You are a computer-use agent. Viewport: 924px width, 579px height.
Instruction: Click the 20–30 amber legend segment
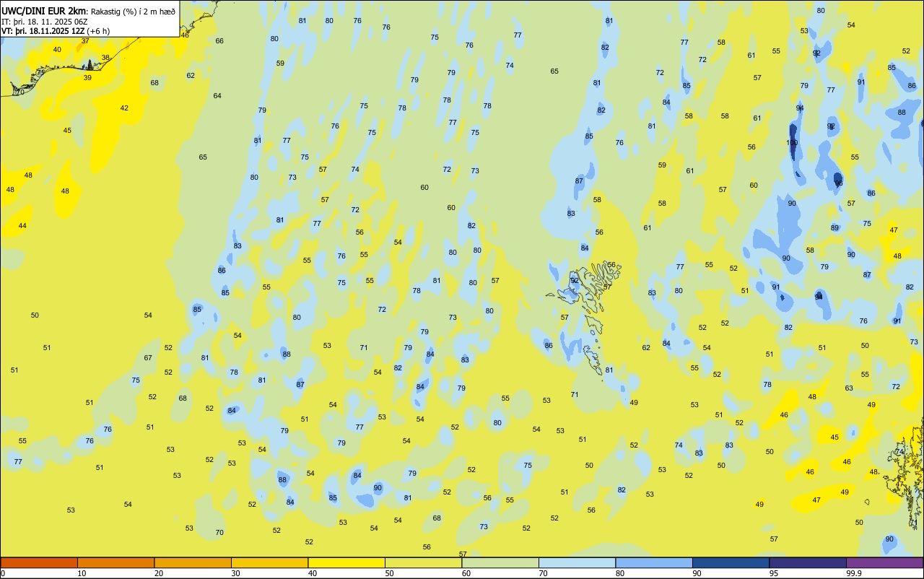click(x=193, y=562)
